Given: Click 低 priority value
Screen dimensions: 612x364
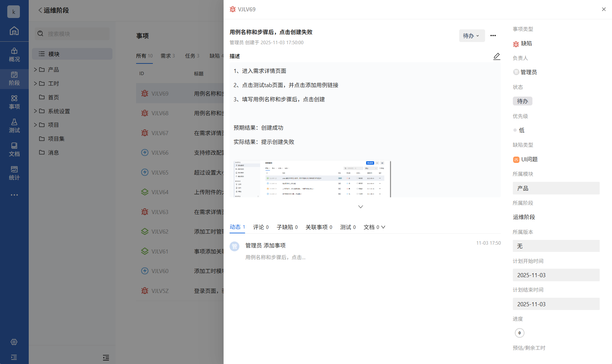Looking at the screenshot, I should coord(521,130).
